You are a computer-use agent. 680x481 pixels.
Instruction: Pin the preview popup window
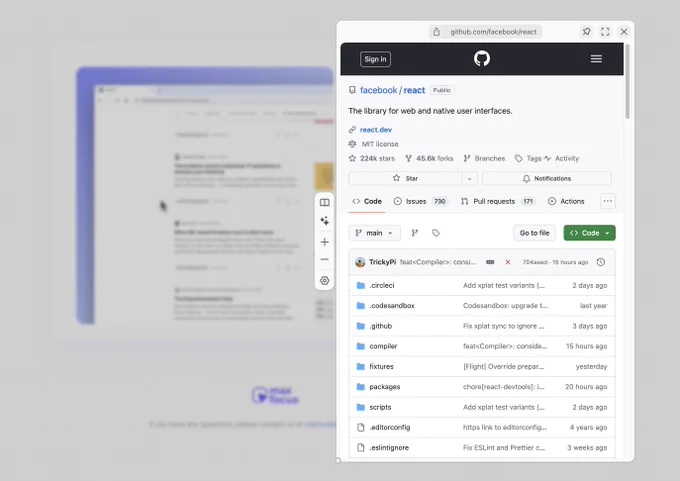coord(586,32)
